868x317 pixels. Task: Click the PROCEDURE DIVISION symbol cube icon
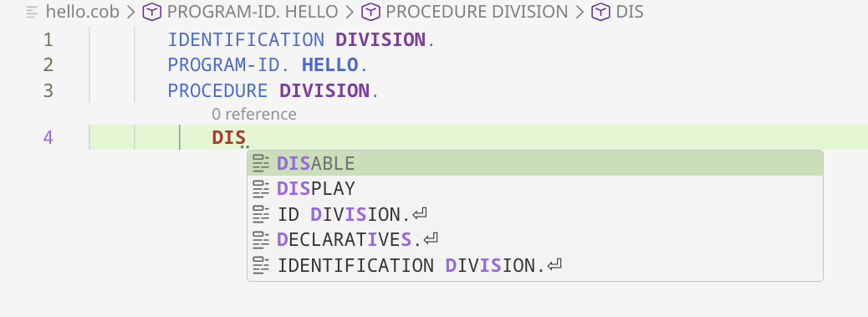click(371, 12)
